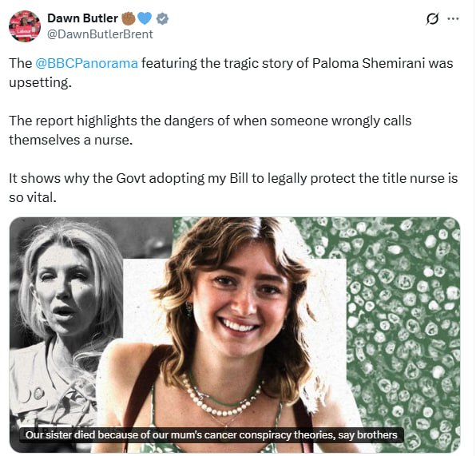Click the pearl necklace in the photo
The width and height of the screenshot is (476, 456).
tap(221, 398)
